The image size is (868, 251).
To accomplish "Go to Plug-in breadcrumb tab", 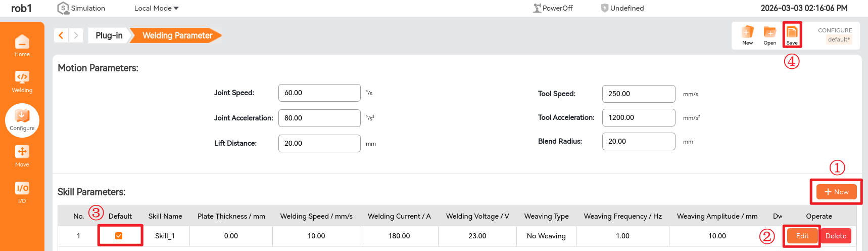I will pos(109,35).
